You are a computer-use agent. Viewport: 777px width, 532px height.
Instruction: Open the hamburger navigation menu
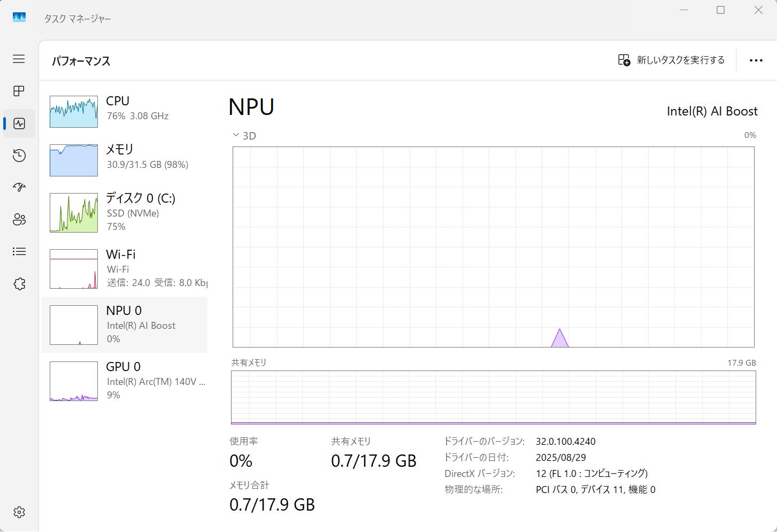(19, 59)
